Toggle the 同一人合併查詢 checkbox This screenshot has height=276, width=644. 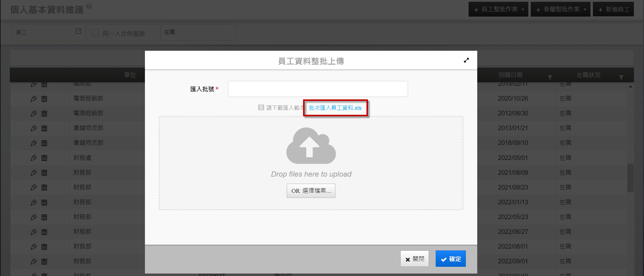pyautogui.click(x=95, y=33)
